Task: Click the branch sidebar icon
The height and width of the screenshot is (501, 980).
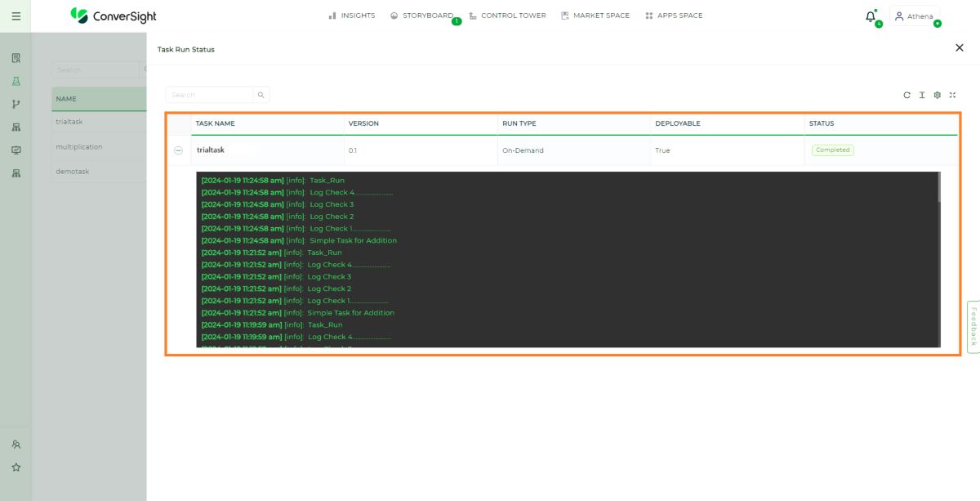Action: pyautogui.click(x=16, y=104)
